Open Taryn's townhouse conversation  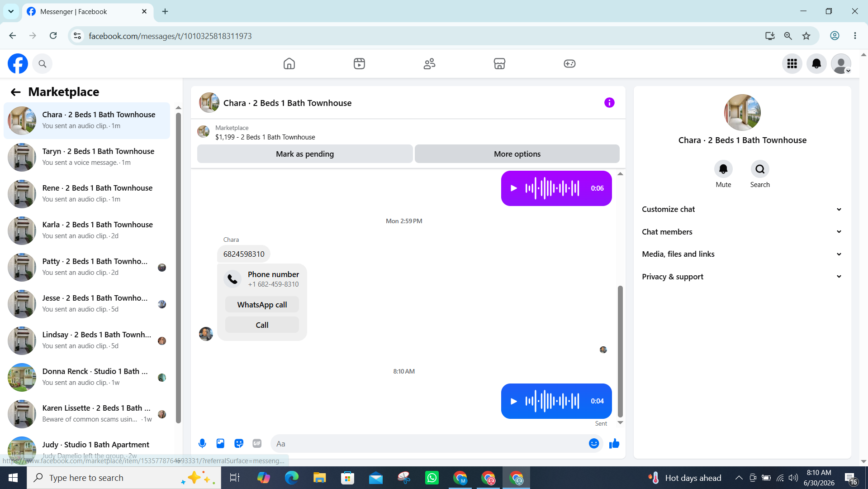click(x=87, y=157)
